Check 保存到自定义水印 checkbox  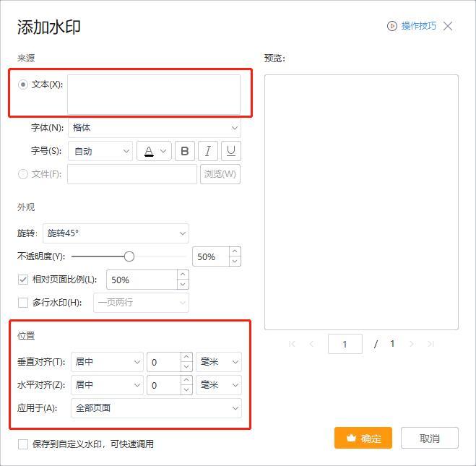(23, 444)
